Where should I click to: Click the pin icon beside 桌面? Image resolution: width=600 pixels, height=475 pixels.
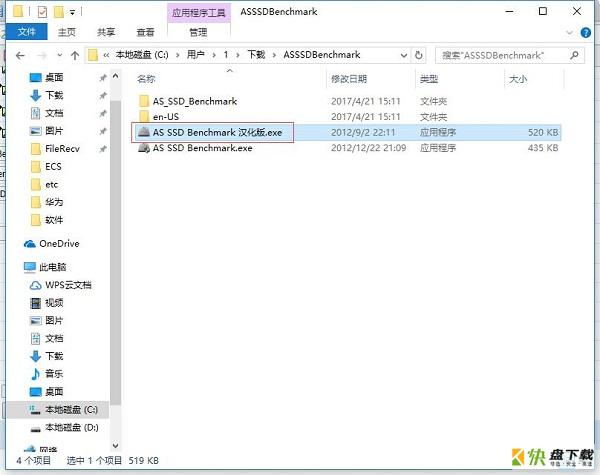click(x=103, y=78)
